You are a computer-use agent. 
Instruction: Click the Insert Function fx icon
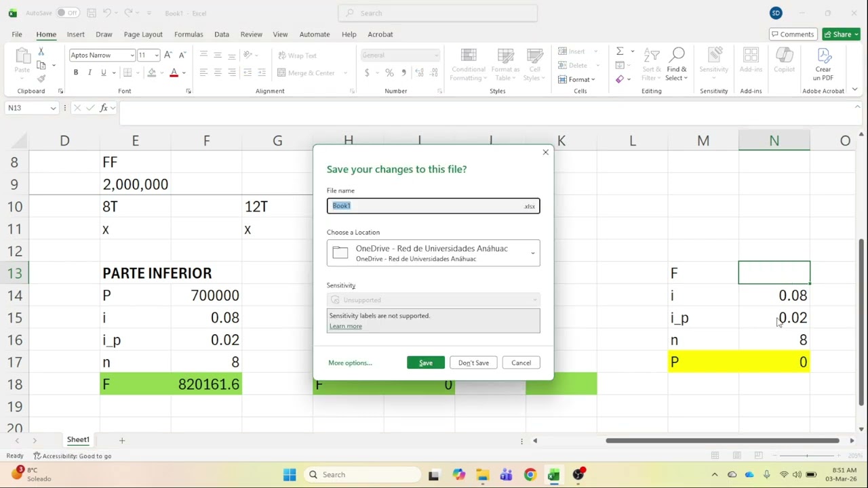(x=104, y=108)
